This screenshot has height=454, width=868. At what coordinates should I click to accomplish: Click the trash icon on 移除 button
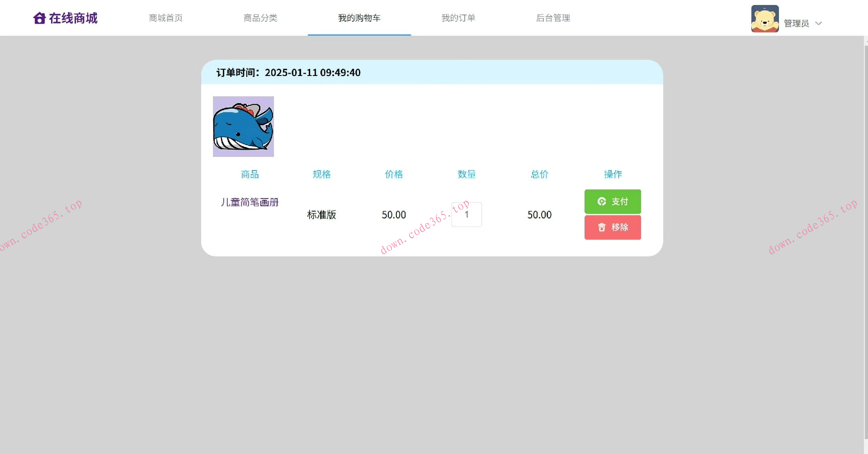(x=601, y=227)
